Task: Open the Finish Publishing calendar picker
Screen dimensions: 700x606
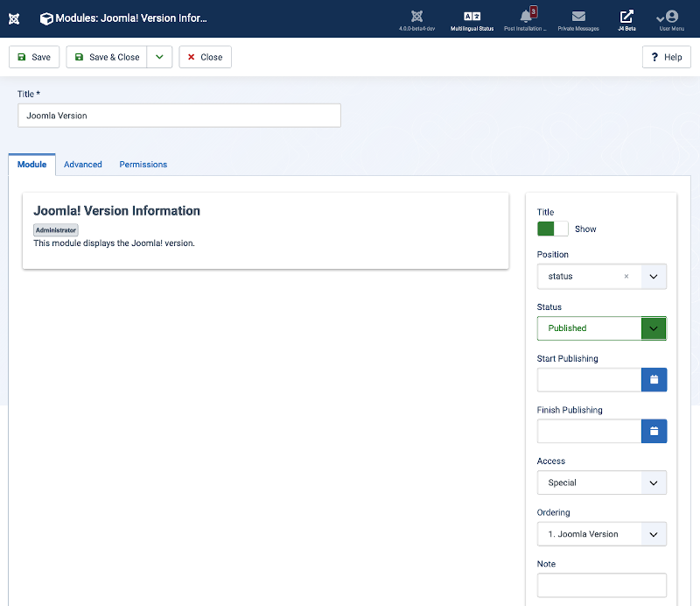Action: coord(654,431)
